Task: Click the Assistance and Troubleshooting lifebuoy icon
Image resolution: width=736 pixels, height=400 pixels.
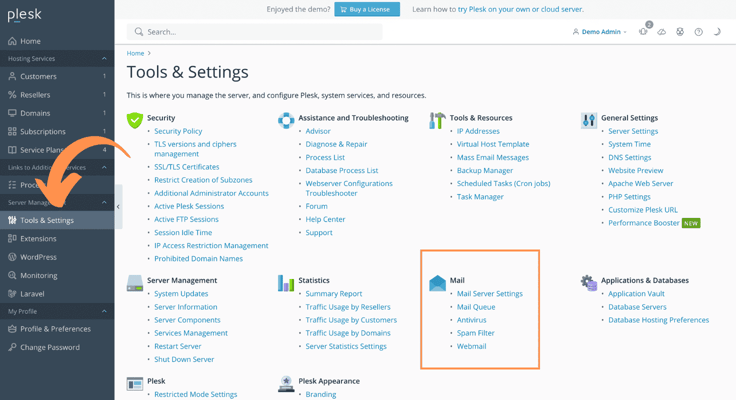Action: 286,120
